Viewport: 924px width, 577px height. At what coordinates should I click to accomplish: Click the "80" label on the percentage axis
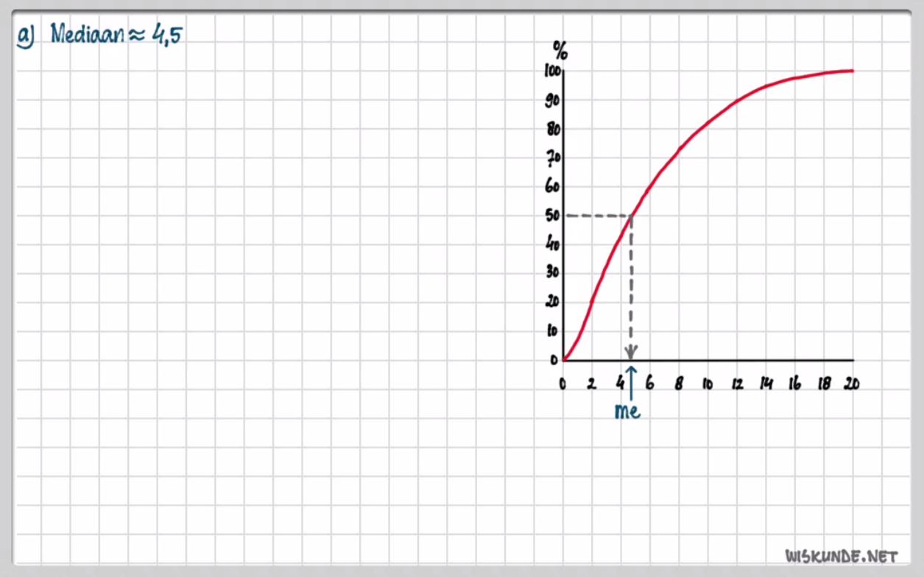click(x=553, y=130)
